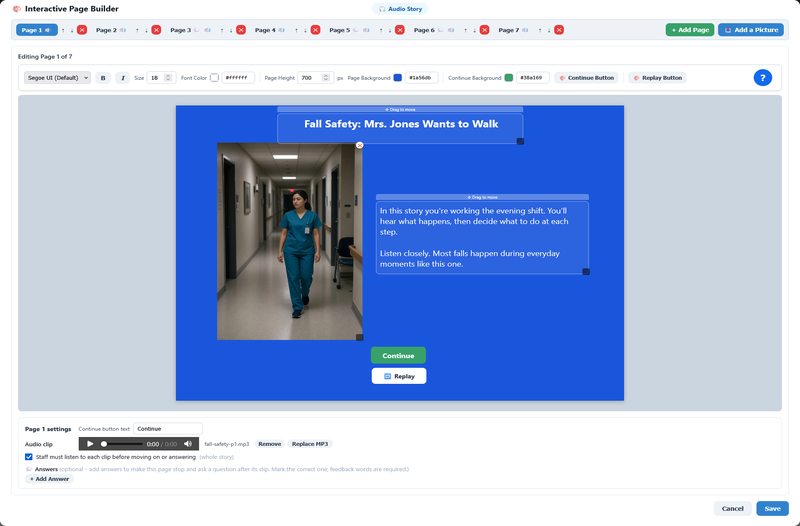
Task: Delete Page 2 with red X
Action: 156,30
